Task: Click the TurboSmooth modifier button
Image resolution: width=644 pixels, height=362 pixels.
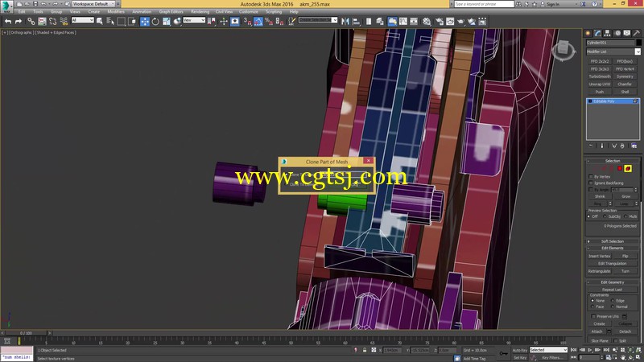Action: 600,76
